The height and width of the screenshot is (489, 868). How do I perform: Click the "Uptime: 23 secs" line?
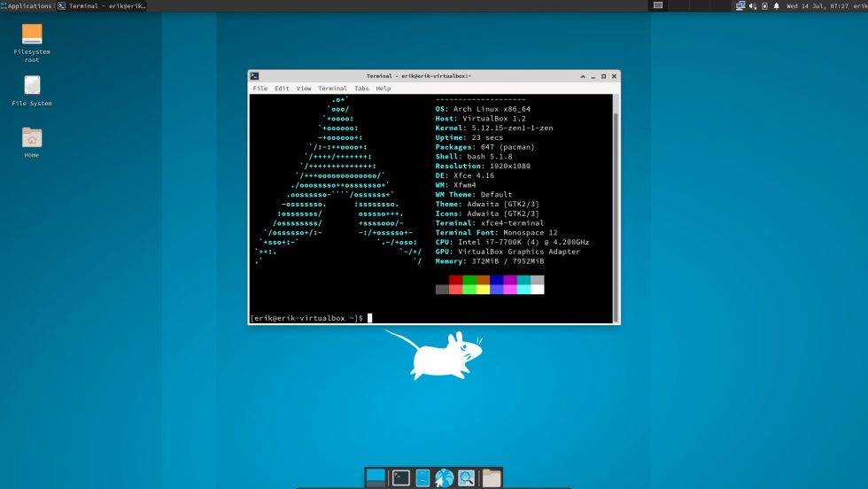(x=469, y=137)
